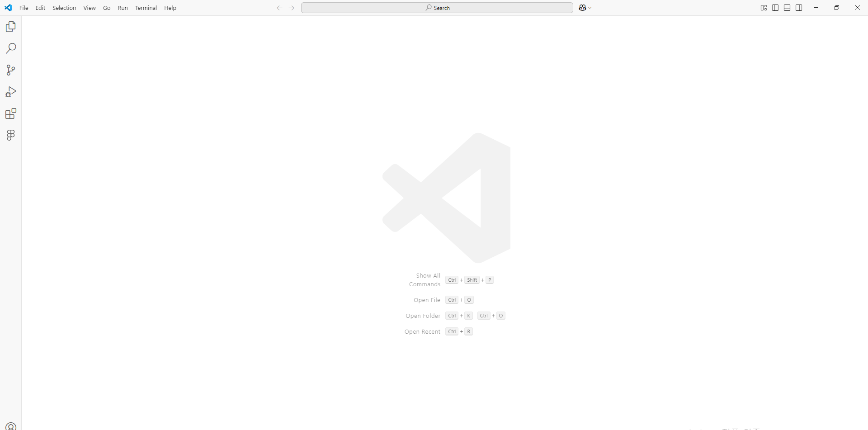Click the Search command center box
868x430 pixels.
pyautogui.click(x=437, y=8)
